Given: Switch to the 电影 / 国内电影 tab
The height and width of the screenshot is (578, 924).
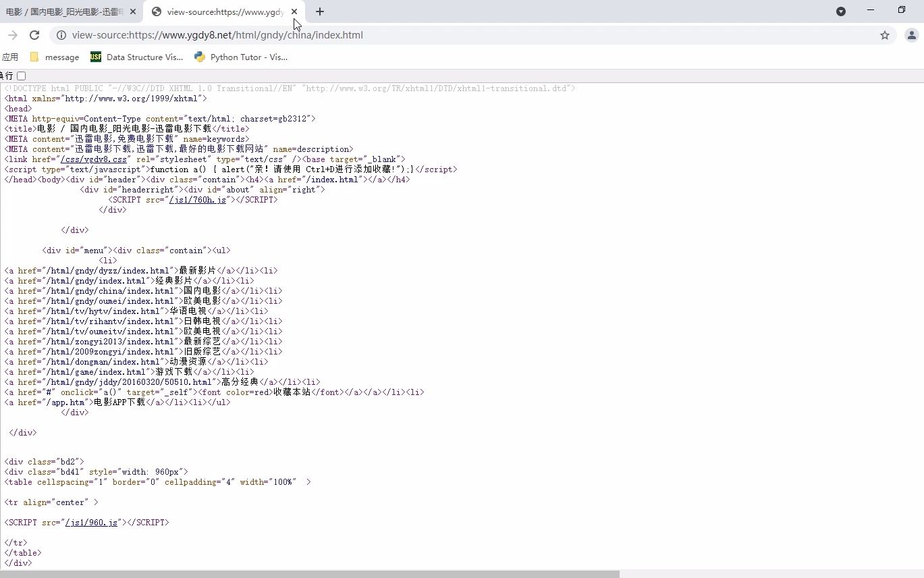Looking at the screenshot, I should (64, 11).
